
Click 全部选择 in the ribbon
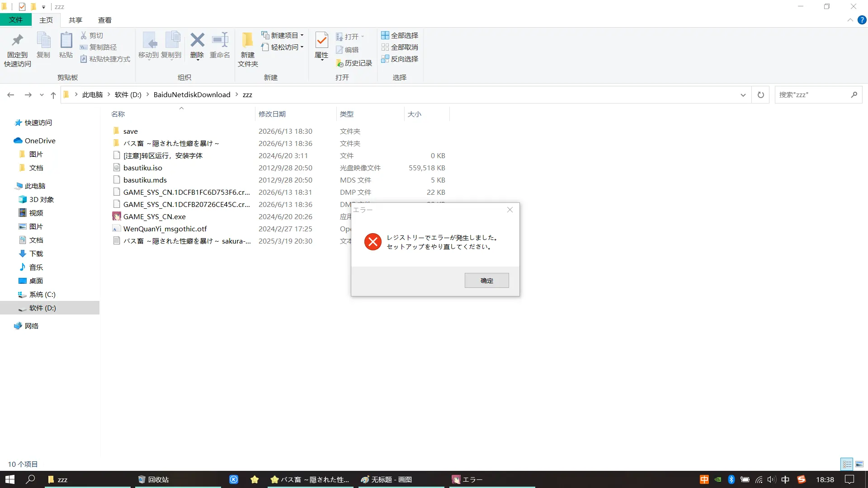400,35
